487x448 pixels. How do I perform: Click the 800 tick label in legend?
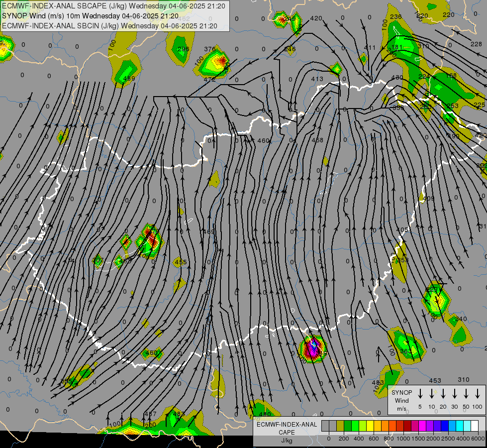[389, 439]
